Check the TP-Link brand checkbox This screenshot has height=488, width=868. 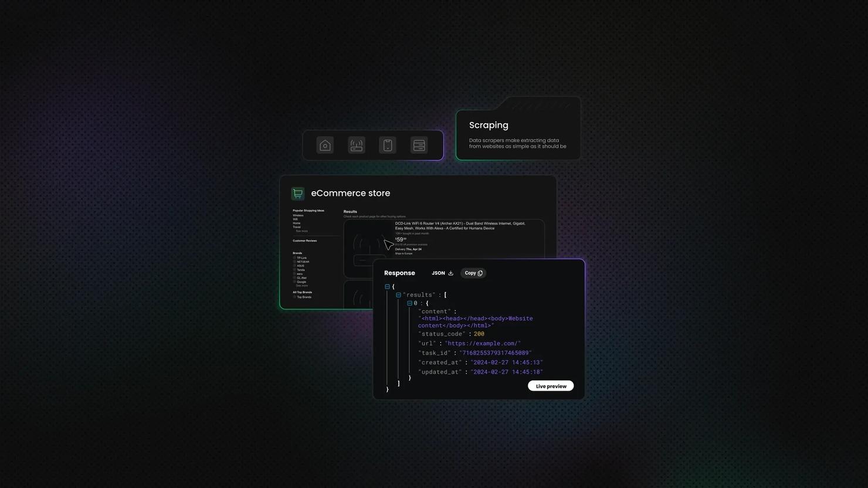pos(294,258)
